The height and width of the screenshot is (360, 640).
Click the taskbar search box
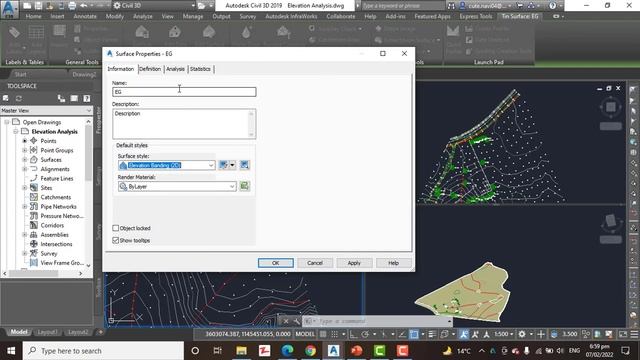click(x=103, y=351)
